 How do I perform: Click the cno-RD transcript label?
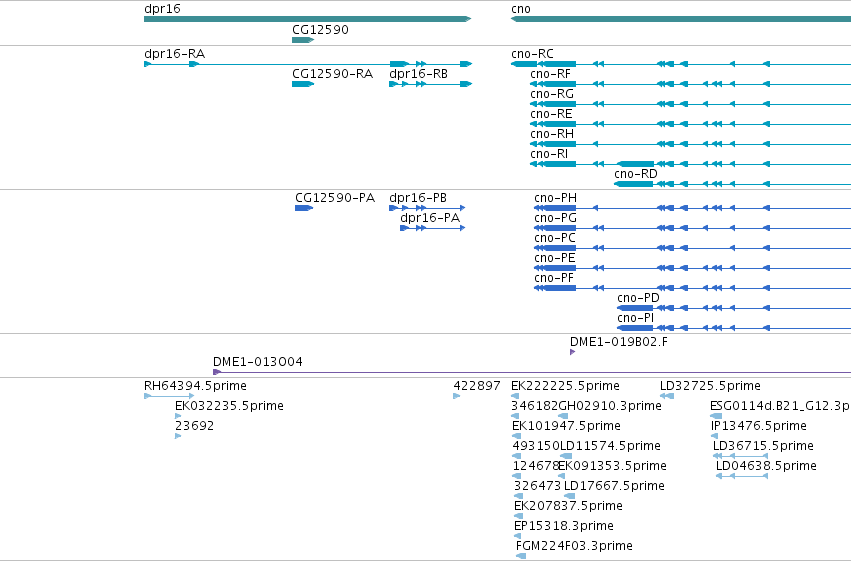point(636,174)
